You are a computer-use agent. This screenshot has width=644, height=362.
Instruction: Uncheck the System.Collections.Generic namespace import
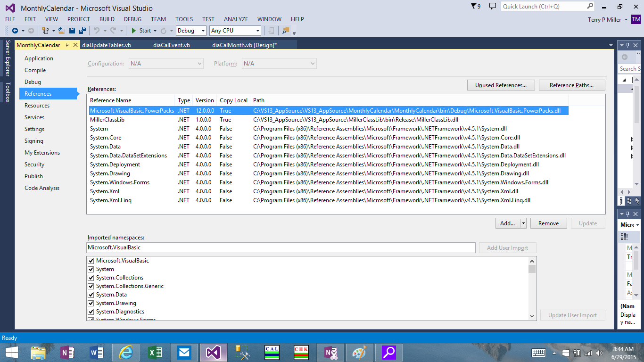91,286
